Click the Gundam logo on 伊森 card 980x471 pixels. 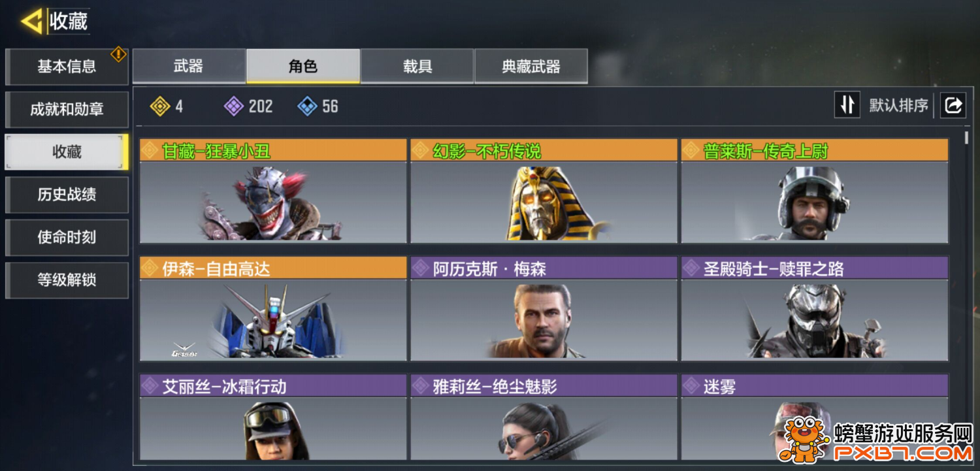tap(184, 350)
